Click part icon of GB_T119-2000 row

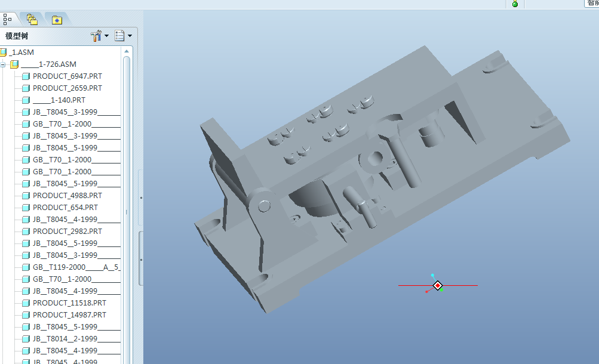[26, 267]
